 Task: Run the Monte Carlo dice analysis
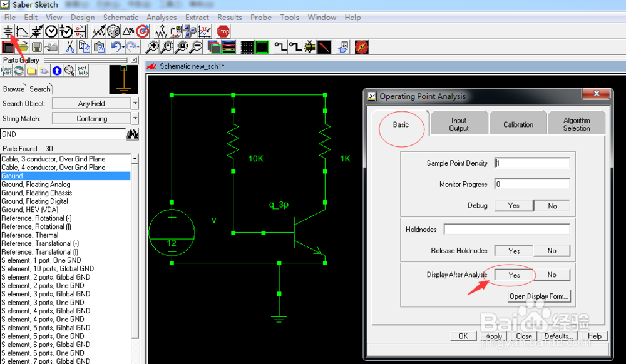coord(113,31)
